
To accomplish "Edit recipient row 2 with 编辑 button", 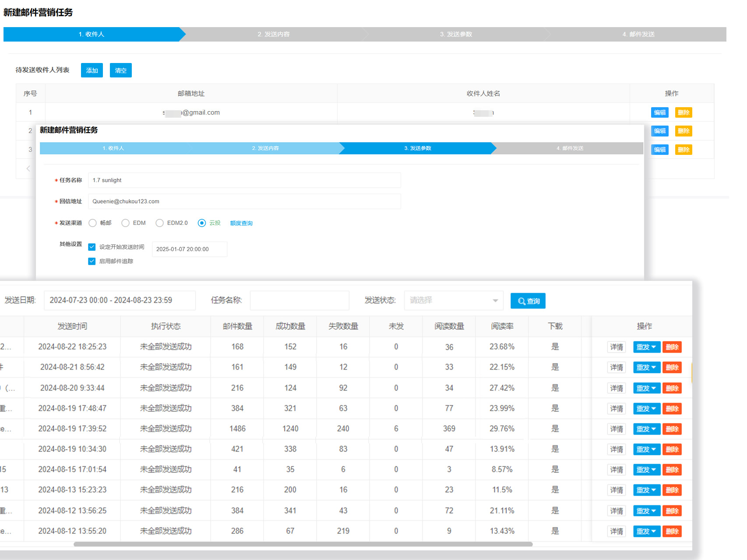I will tap(660, 131).
